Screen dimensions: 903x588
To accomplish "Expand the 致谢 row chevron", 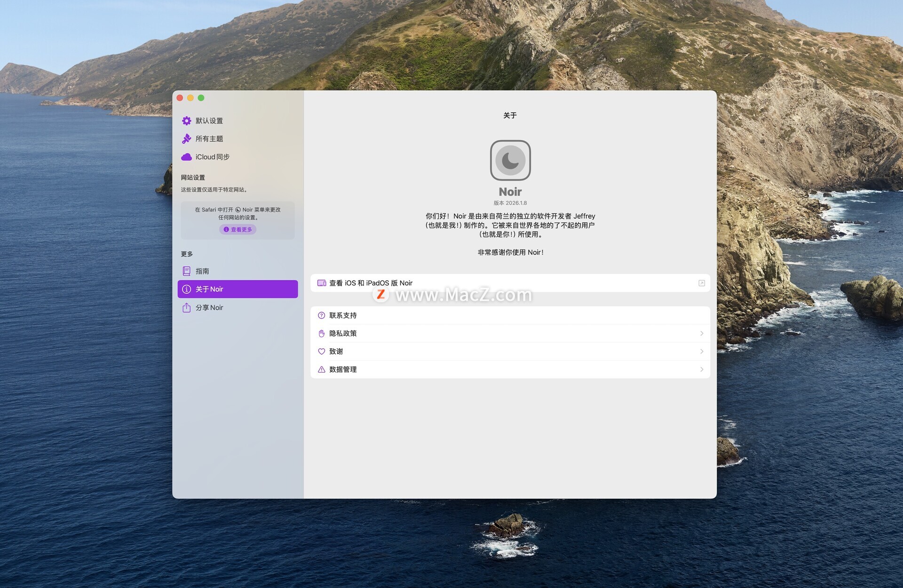I will [x=702, y=352].
